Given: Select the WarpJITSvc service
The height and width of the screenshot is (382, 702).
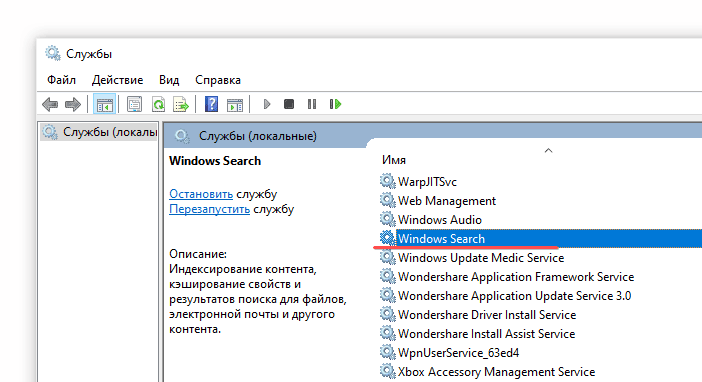Looking at the screenshot, I should [x=427, y=182].
